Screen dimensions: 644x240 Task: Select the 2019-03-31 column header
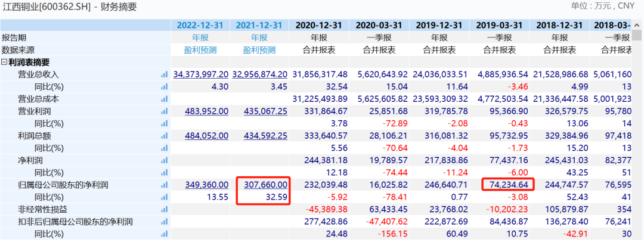click(500, 25)
